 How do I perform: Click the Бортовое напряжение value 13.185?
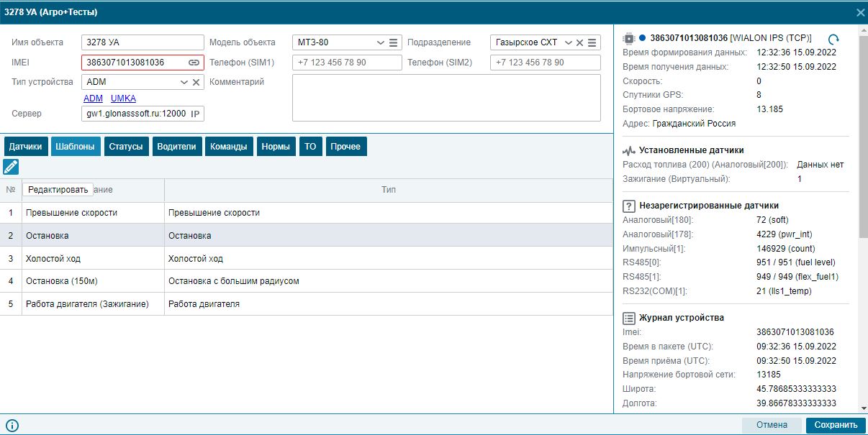tap(769, 109)
